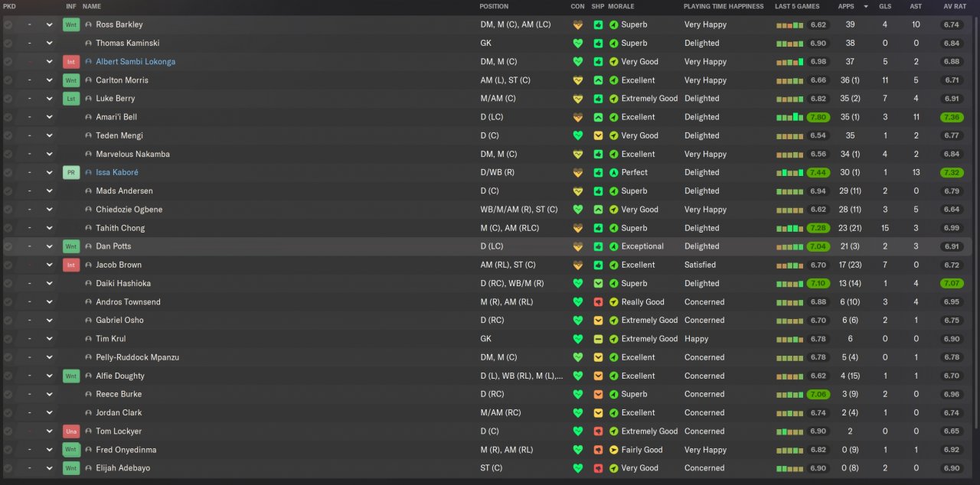Screen dimensions: 980x485
Task: Click Issa Kaboré's 7.32 average rating pill
Action: (x=952, y=173)
